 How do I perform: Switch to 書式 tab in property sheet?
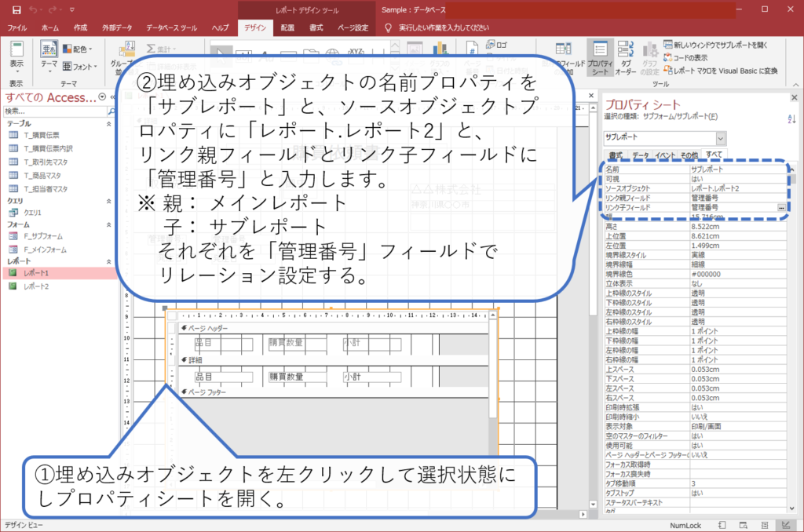(x=616, y=155)
